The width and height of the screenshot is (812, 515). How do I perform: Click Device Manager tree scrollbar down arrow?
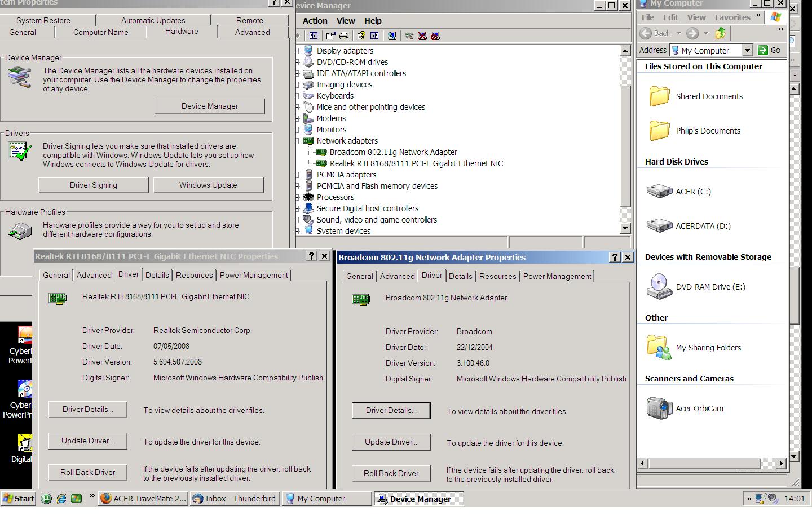(x=625, y=228)
